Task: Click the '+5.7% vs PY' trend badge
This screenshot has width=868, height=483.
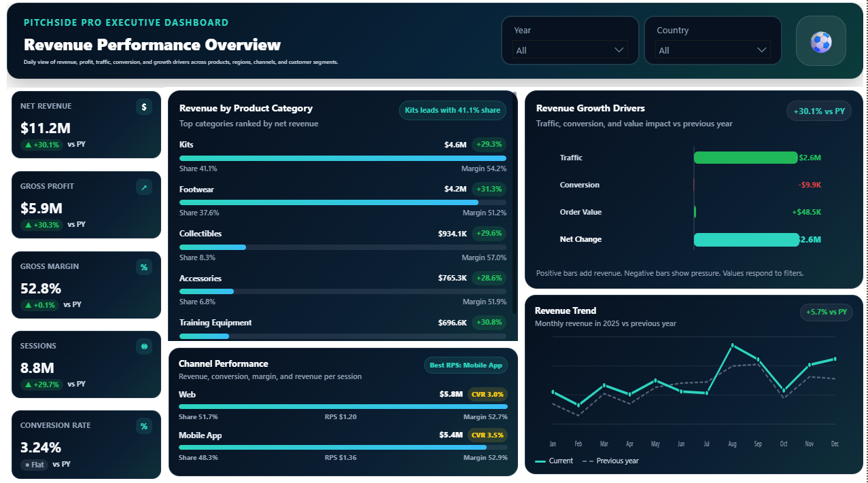Action: point(826,312)
